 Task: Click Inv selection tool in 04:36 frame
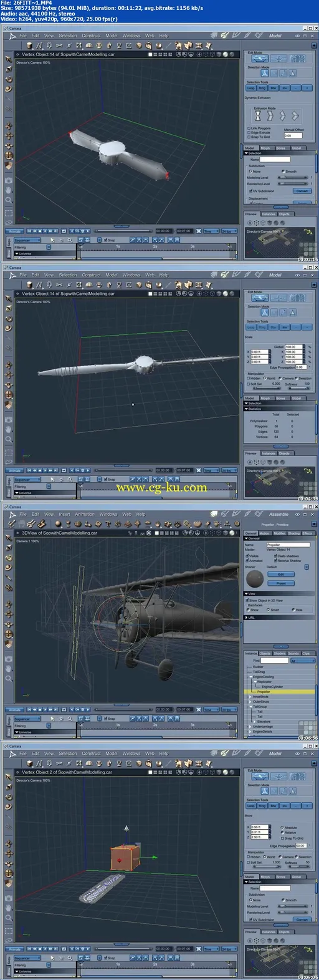point(285,327)
